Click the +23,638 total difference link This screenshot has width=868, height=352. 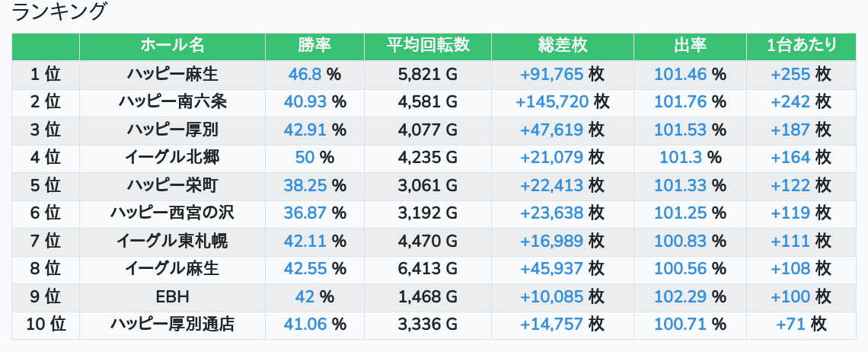(552, 213)
